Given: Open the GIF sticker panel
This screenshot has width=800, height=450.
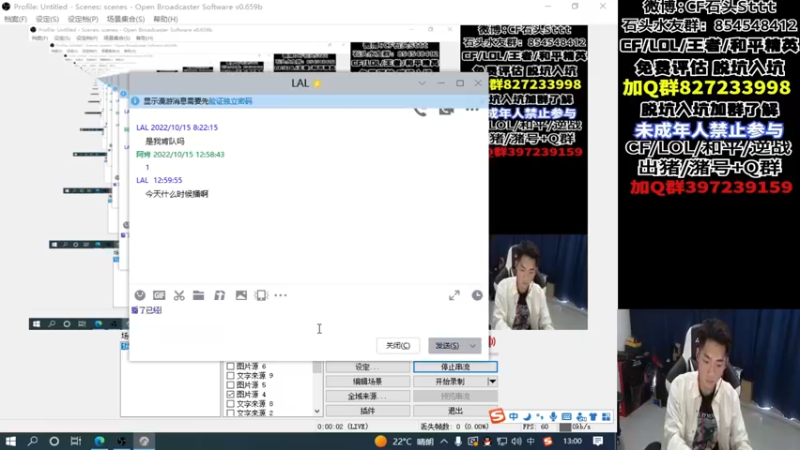Looking at the screenshot, I should pos(159,295).
